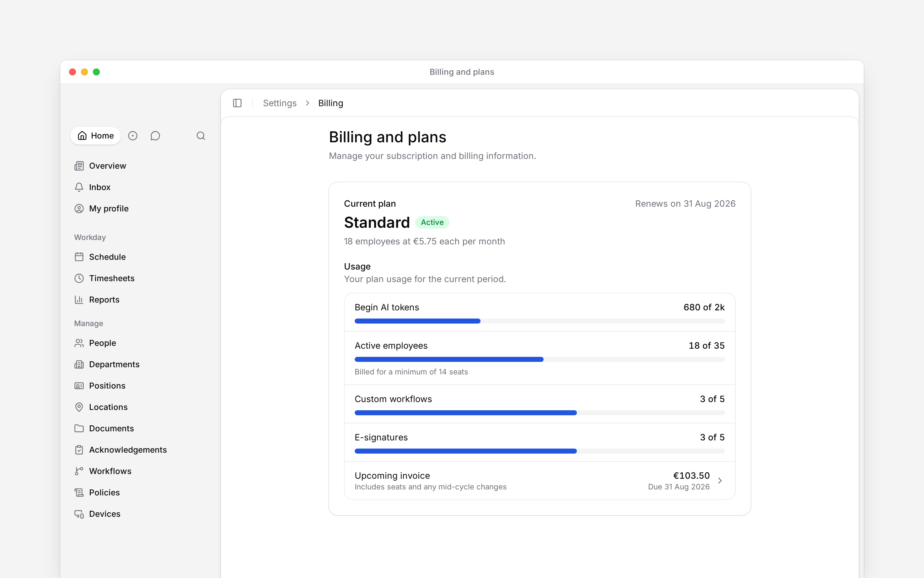The height and width of the screenshot is (578, 924).
Task: Click the Devices monitor icon
Action: point(79,514)
